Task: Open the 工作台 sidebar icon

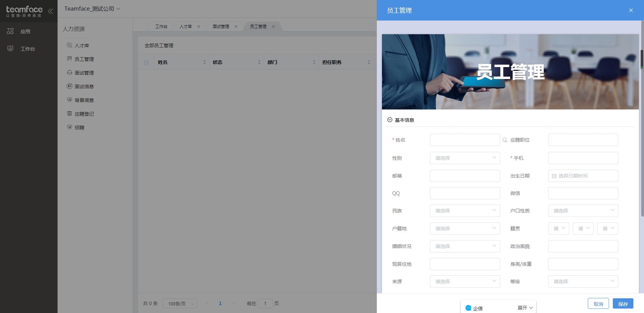Action: coord(10,49)
